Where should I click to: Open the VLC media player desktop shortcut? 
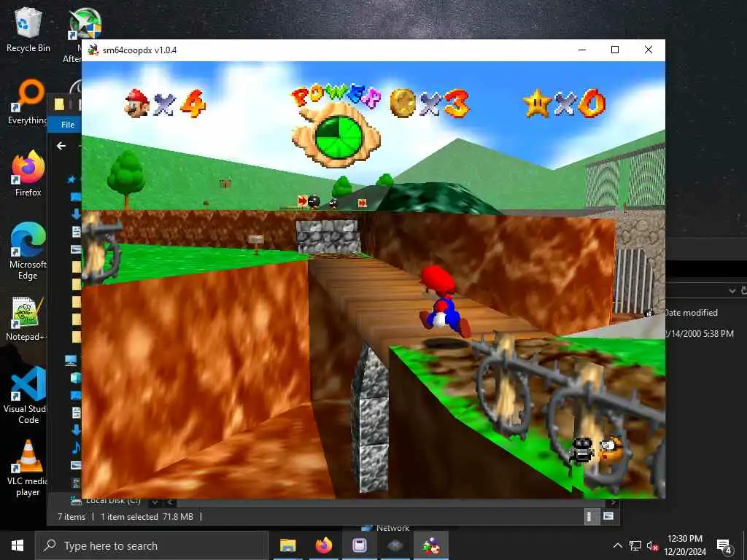(28, 467)
